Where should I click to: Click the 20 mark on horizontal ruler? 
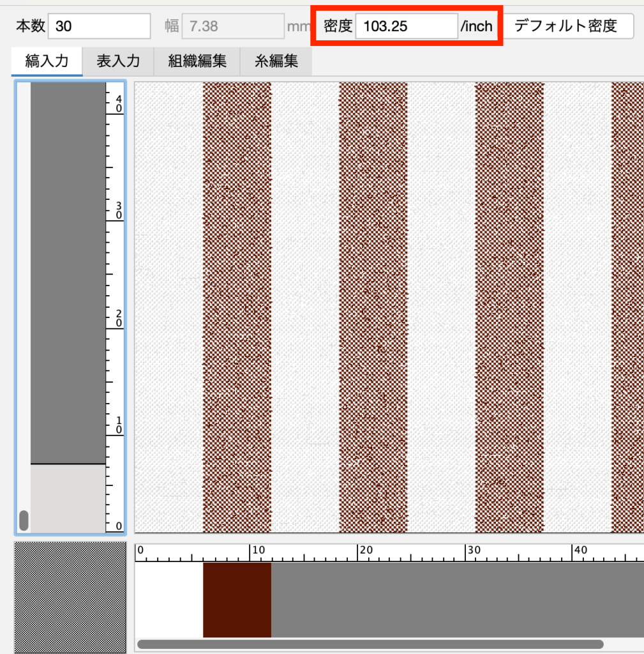pyautogui.click(x=366, y=550)
